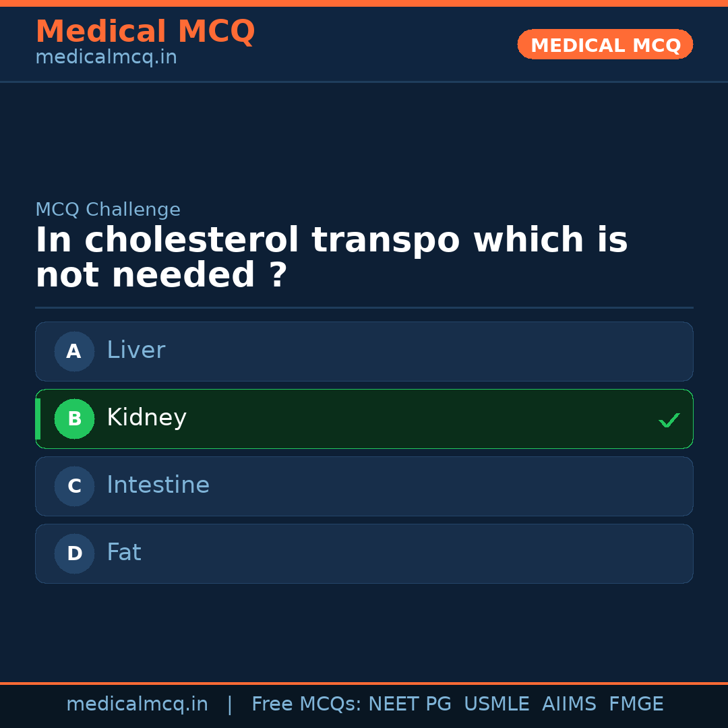Click the circular A badge icon

point(74,351)
